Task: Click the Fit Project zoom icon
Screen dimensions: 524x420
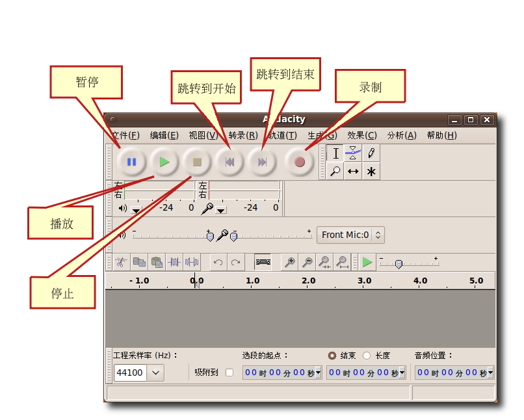Action: pyautogui.click(x=342, y=262)
